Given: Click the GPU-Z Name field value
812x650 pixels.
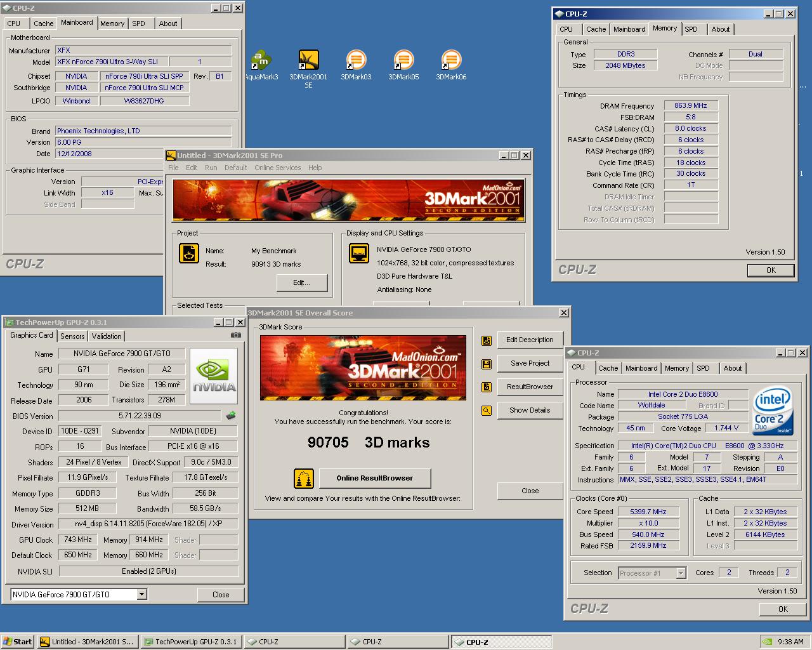Looking at the screenshot, I should click(122, 354).
